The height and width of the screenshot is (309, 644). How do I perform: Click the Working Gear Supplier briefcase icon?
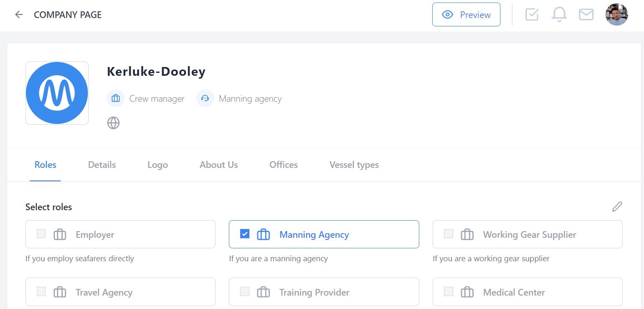coord(467,234)
